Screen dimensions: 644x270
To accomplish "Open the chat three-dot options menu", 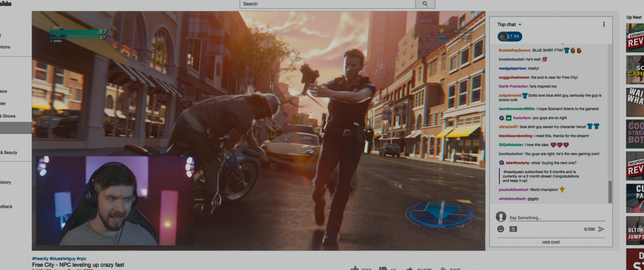I will coord(604,25).
